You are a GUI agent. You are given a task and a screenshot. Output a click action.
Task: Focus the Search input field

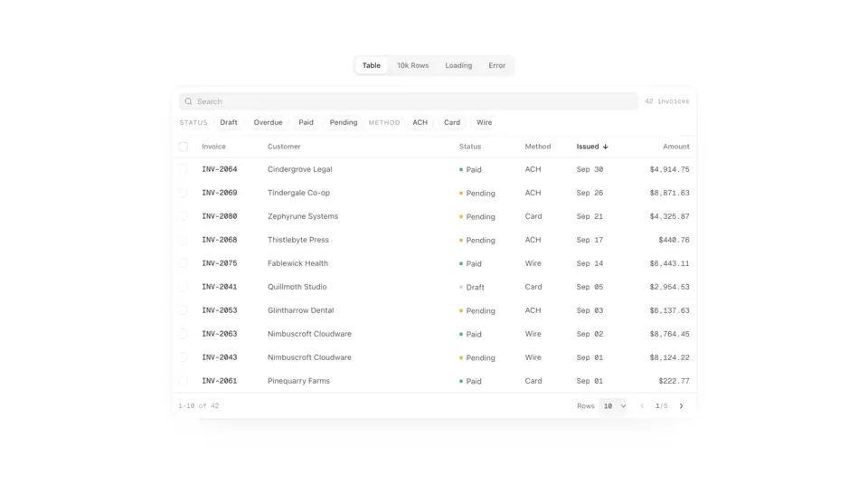[x=409, y=101]
